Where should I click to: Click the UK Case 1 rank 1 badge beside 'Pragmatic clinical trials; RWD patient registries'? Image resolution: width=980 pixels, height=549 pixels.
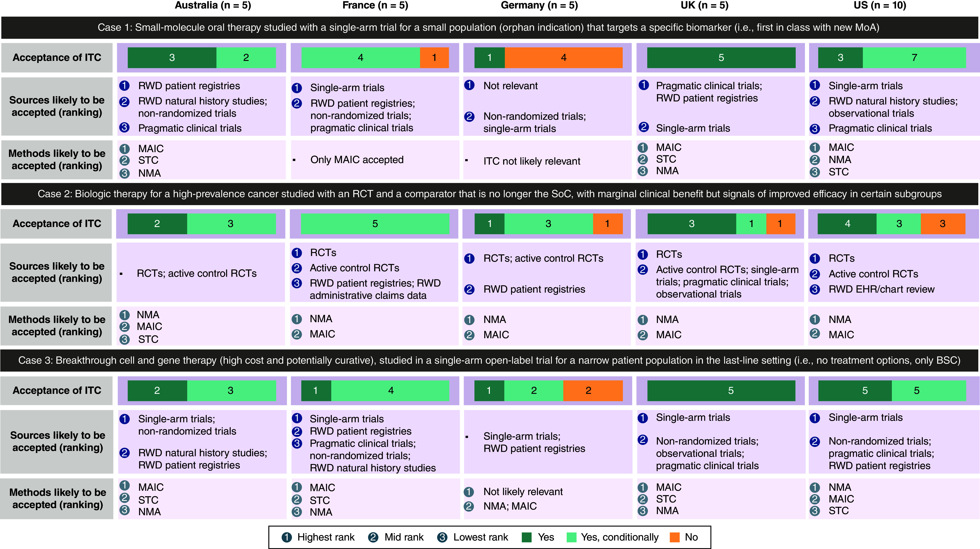(643, 85)
